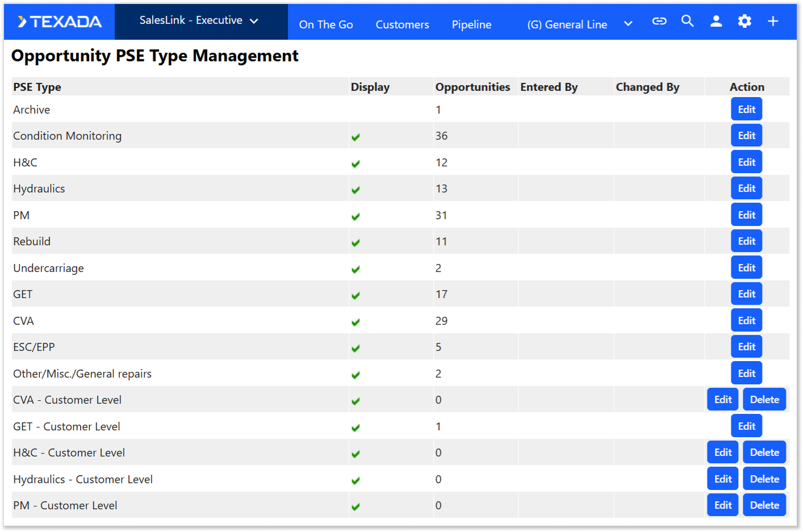The image size is (803, 532).
Task: Go to the On The Go tab
Action: coord(326,24)
